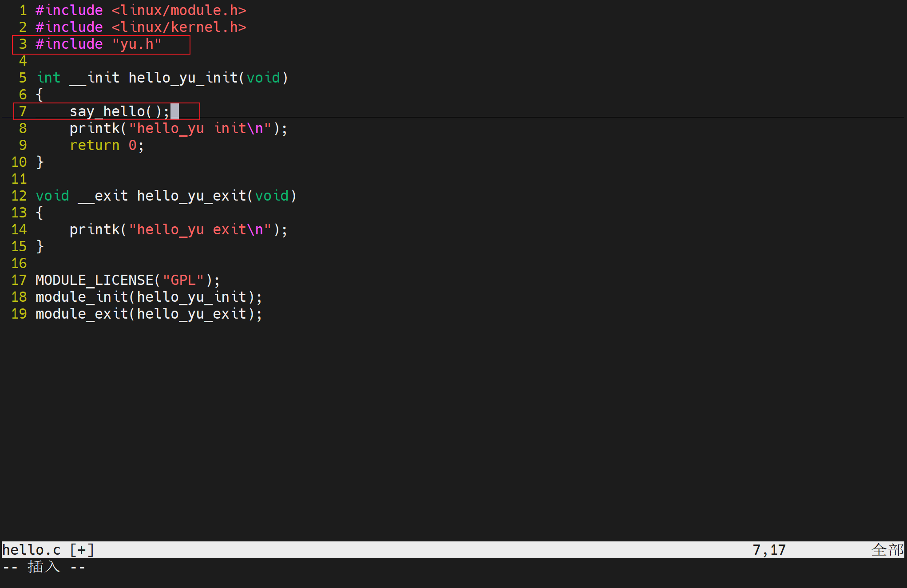Click the module_exit call on line 19
The height and width of the screenshot is (588, 907).
coord(82,314)
